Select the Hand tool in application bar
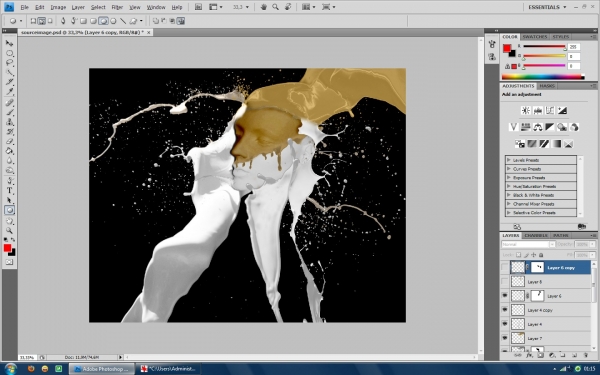The image size is (600, 375). coord(264,7)
